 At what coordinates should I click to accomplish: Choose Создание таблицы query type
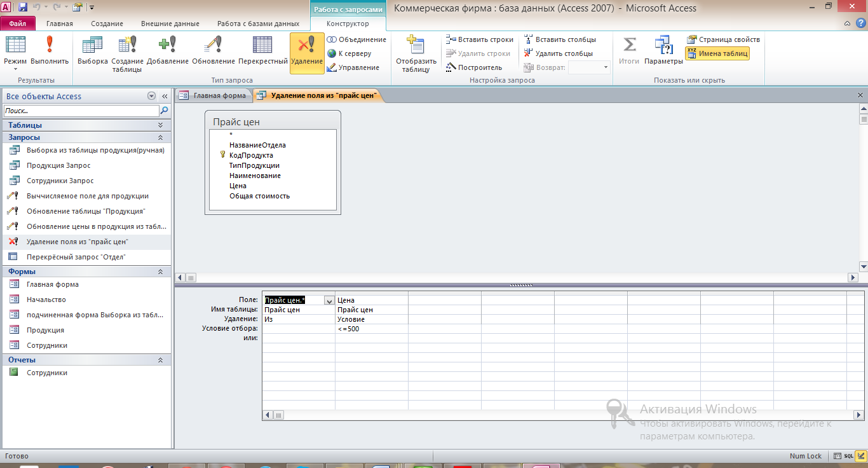[x=128, y=54]
